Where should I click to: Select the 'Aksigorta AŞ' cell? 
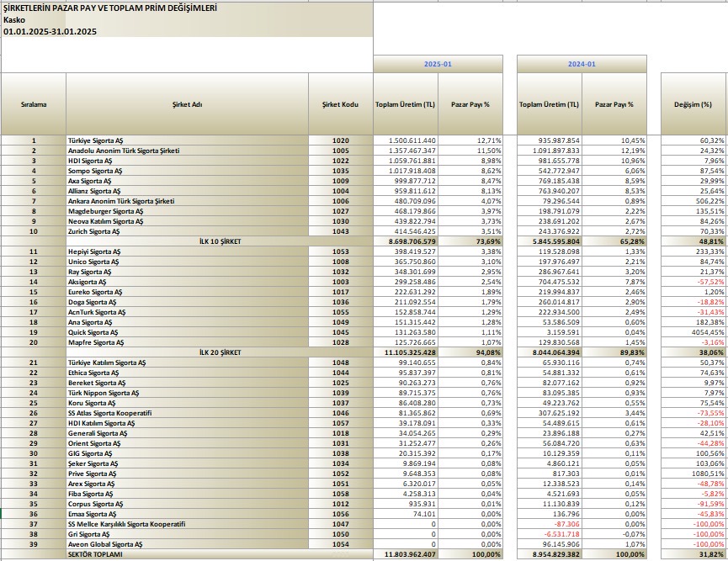[187, 282]
